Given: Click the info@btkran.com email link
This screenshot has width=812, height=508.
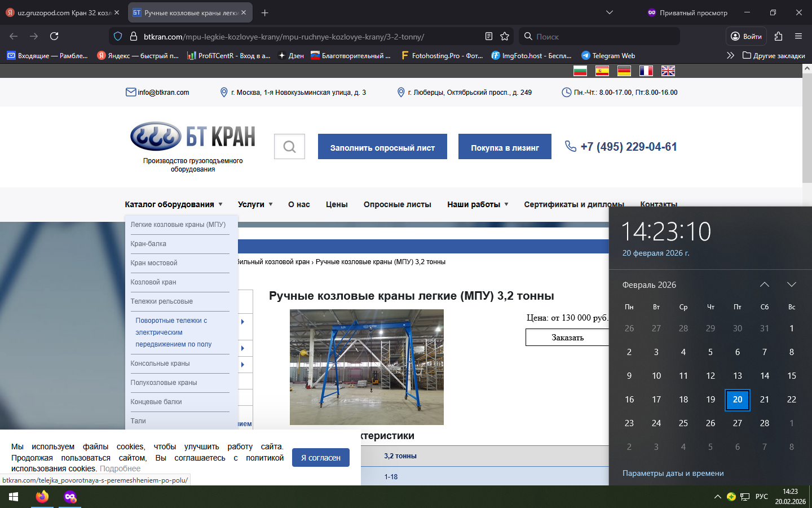Looking at the screenshot, I should 164,92.
